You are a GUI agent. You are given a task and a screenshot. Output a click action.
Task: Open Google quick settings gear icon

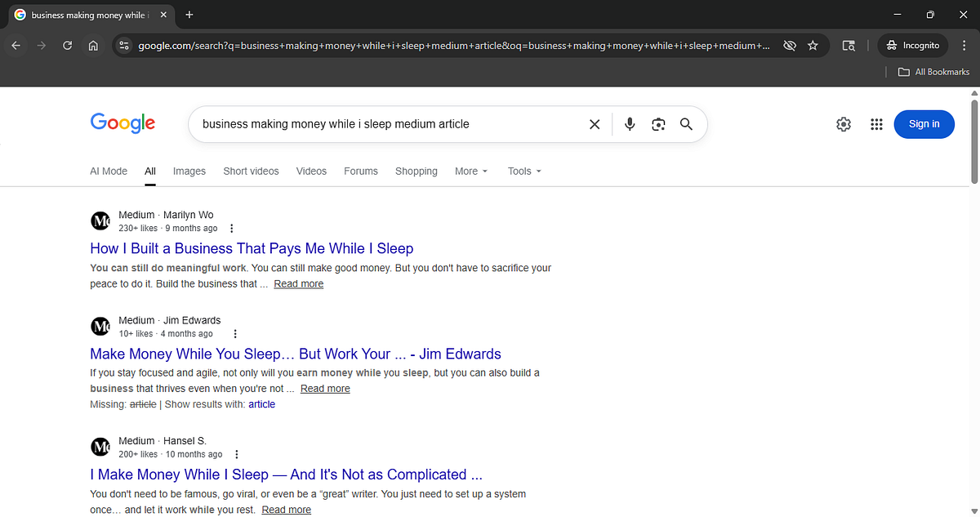click(844, 124)
